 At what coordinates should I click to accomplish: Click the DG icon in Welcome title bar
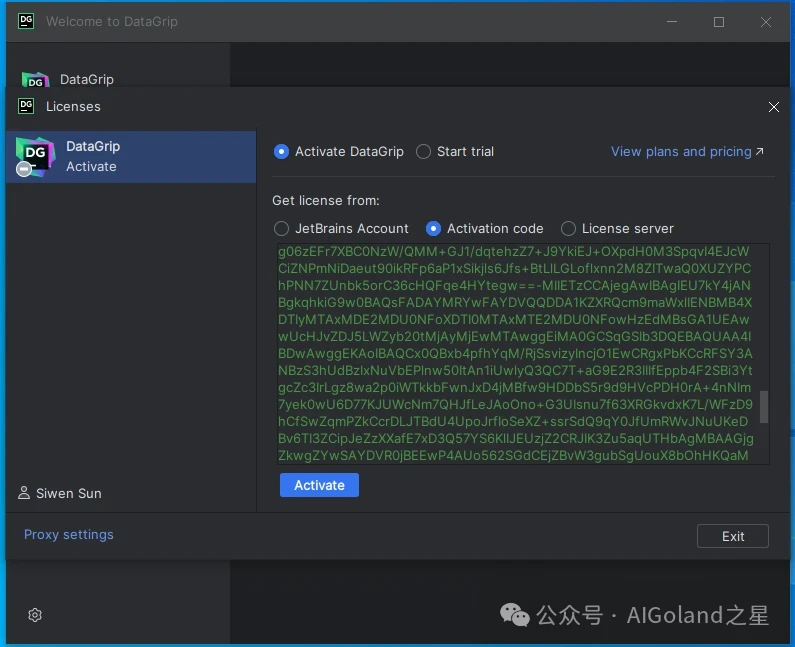26,21
